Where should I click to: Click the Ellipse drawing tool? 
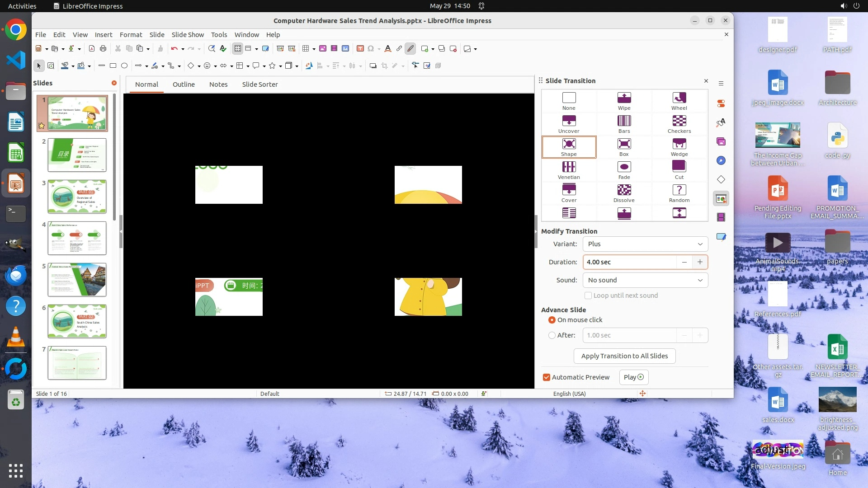(124, 66)
